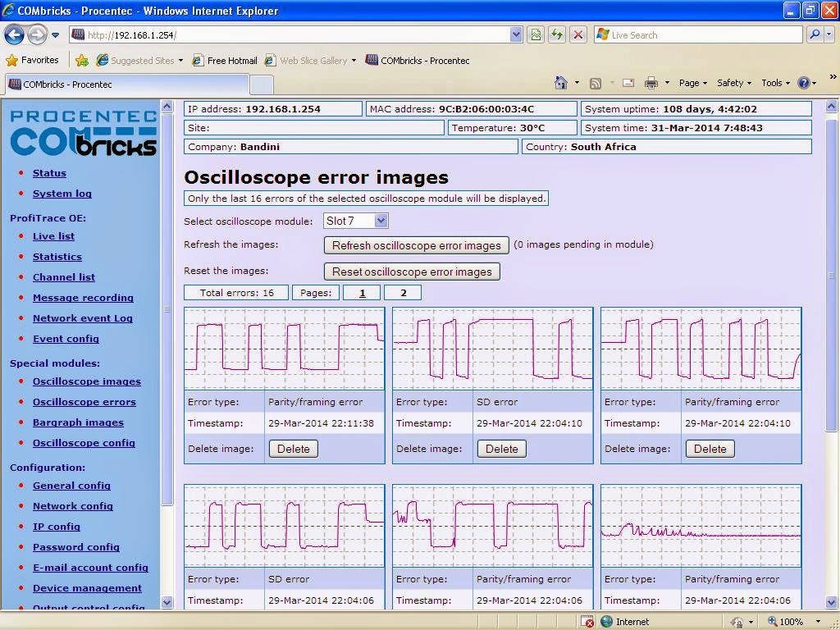Click the search magnifier icon
Screen dimensions: 840x630
tap(815, 35)
